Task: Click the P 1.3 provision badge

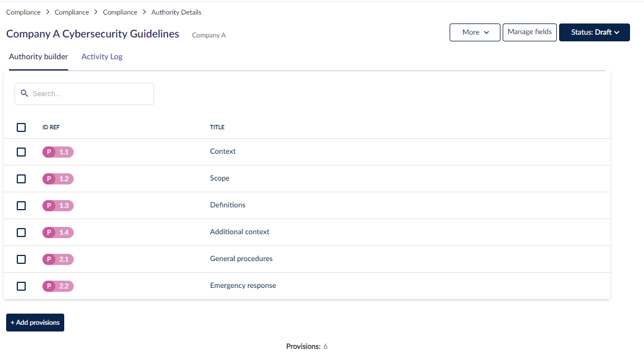Action: (58, 206)
